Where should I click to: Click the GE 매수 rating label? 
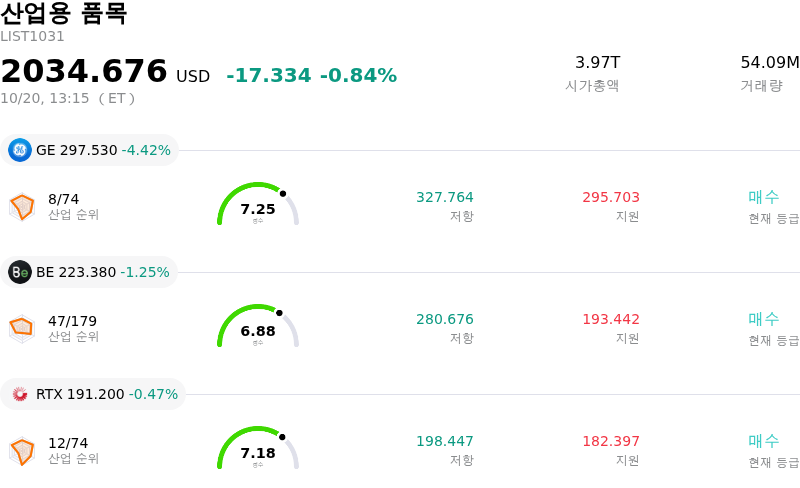(x=764, y=197)
